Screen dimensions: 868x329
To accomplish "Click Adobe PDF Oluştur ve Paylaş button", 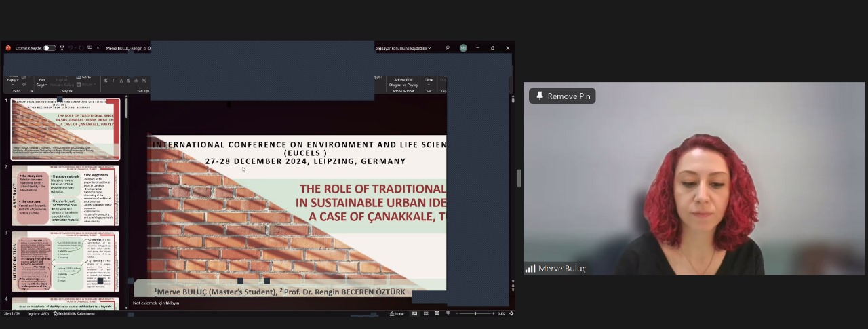I will click(403, 82).
